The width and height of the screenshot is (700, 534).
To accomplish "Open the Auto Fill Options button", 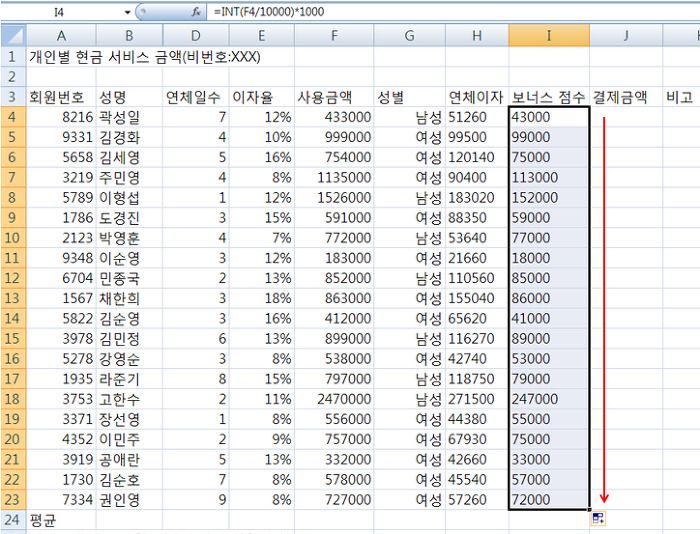I will tap(598, 519).
